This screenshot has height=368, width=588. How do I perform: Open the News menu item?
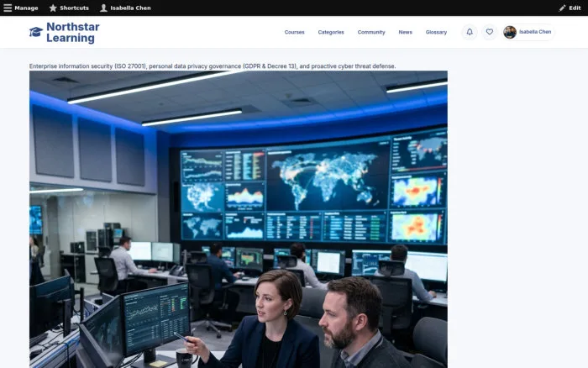[x=405, y=32]
